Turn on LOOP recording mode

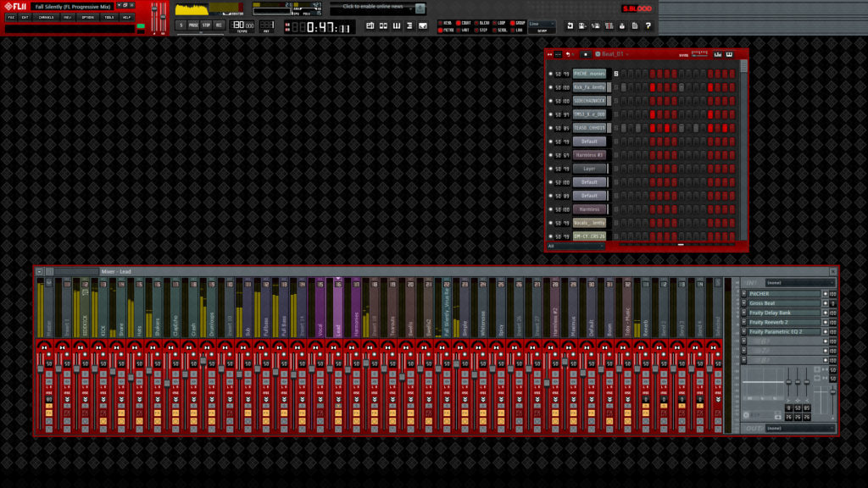494,24
